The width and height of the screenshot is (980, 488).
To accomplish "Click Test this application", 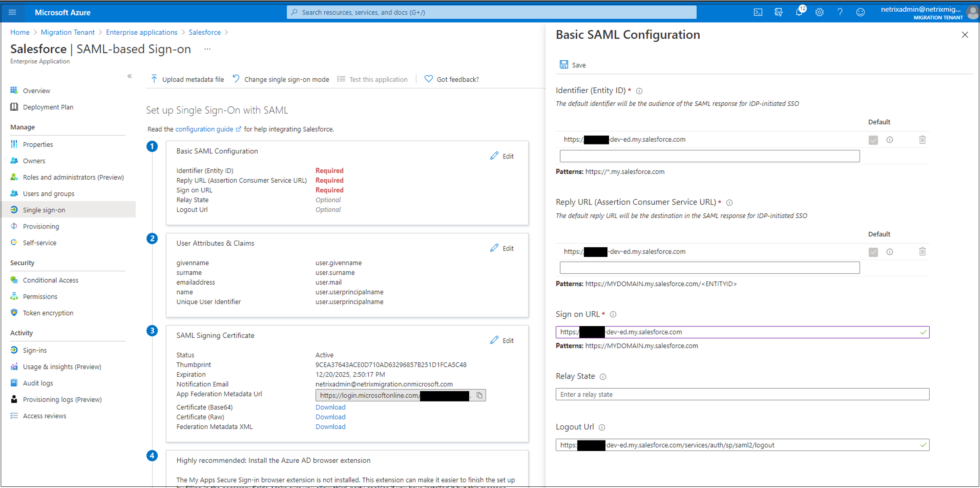I will (x=372, y=79).
